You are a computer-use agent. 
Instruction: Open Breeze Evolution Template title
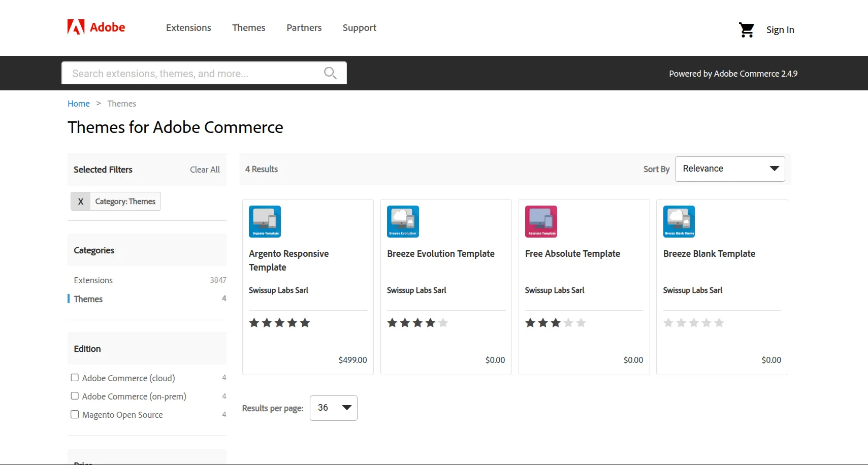point(441,254)
